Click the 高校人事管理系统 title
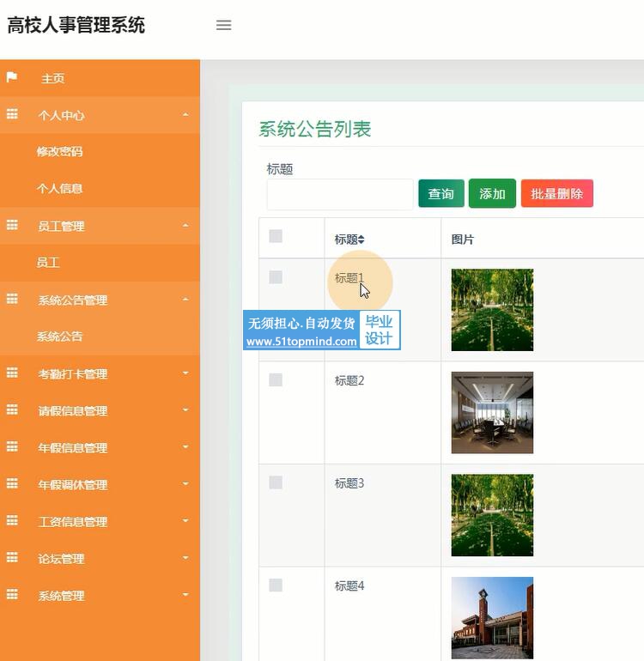The height and width of the screenshot is (661, 644). point(76,25)
